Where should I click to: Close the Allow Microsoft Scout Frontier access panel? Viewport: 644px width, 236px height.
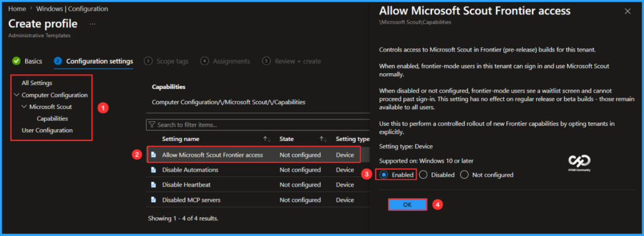tap(627, 11)
